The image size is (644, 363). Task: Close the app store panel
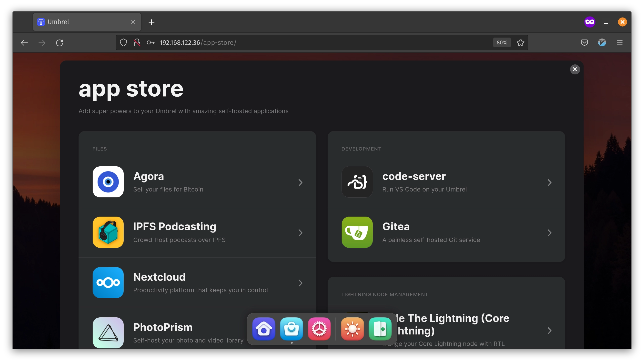click(x=575, y=69)
